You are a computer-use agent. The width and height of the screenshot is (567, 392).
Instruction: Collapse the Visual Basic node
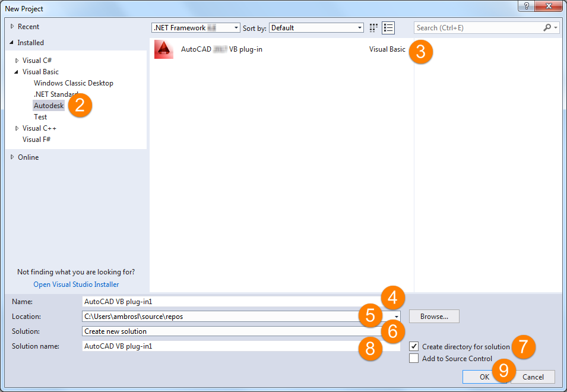16,72
